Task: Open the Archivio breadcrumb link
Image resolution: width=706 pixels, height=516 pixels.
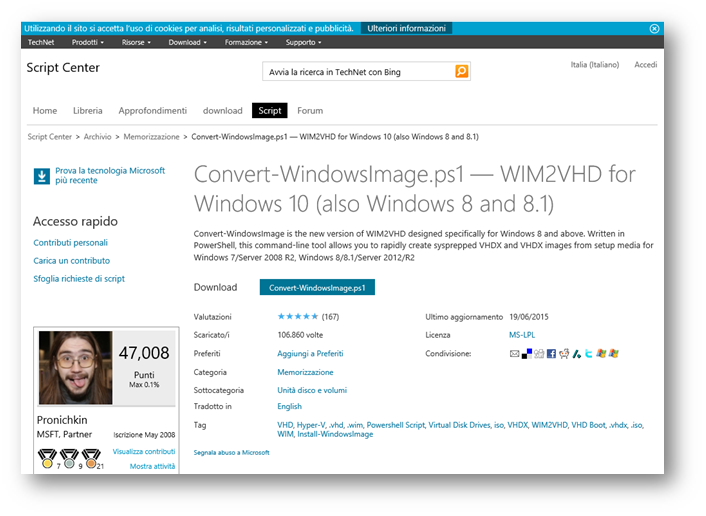Action: point(97,137)
